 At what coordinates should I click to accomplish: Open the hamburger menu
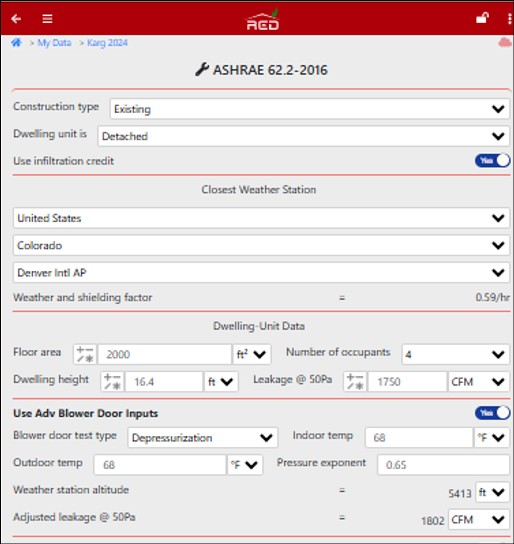[x=47, y=19]
